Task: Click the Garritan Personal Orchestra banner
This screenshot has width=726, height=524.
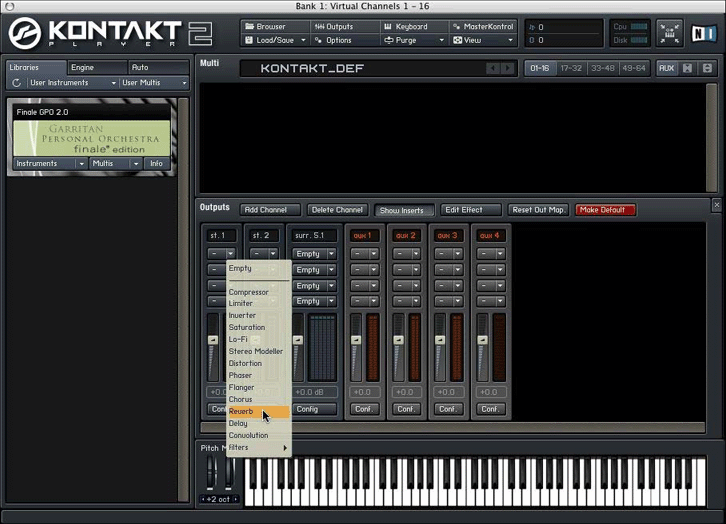Action: click(x=92, y=138)
